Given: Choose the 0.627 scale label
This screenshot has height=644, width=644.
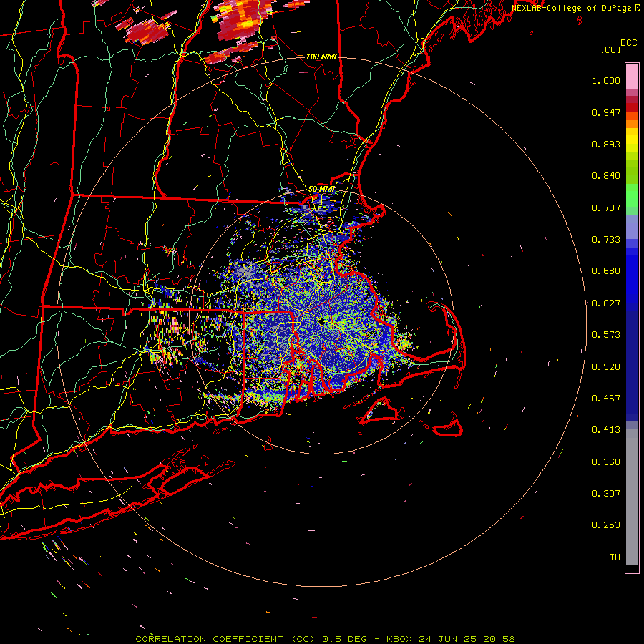Looking at the screenshot, I should click(606, 303).
